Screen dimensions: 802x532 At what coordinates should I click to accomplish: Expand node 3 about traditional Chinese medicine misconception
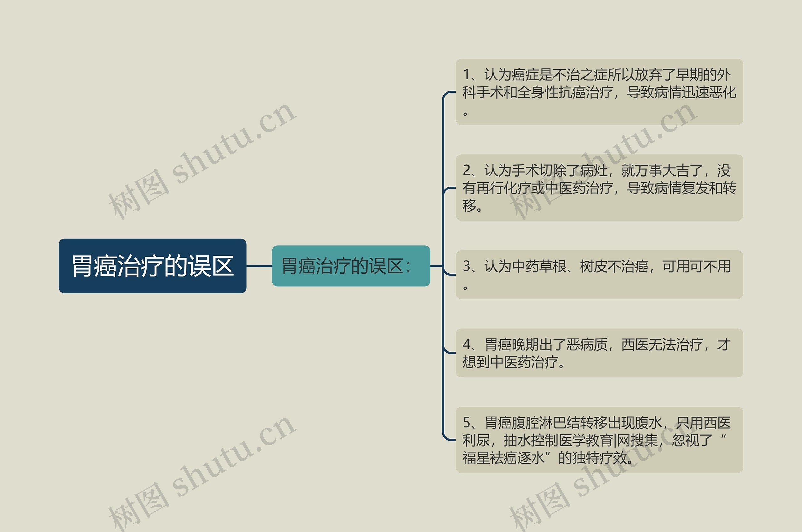point(570,266)
